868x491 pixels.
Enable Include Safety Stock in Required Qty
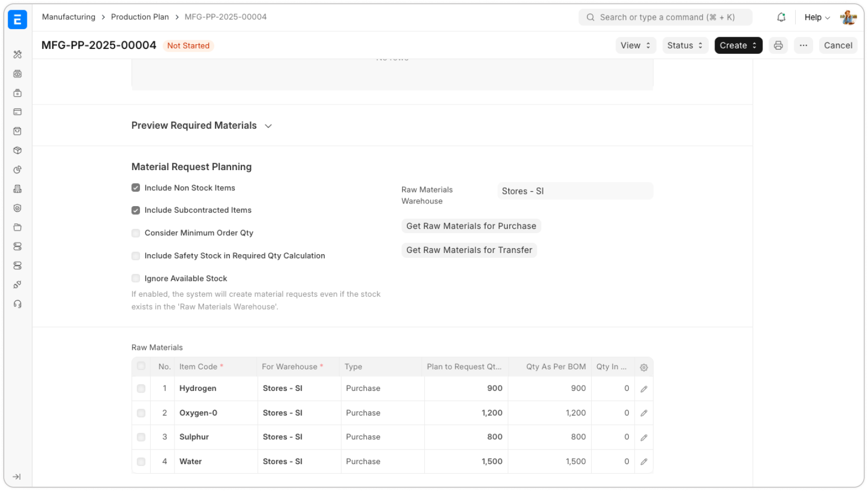136,256
